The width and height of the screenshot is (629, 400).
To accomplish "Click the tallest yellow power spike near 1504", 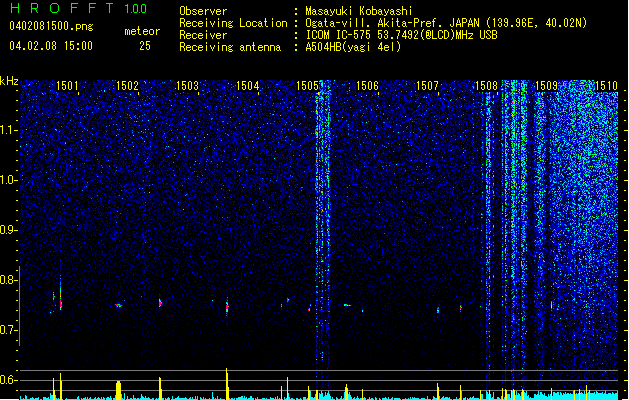I will (x=227, y=384).
